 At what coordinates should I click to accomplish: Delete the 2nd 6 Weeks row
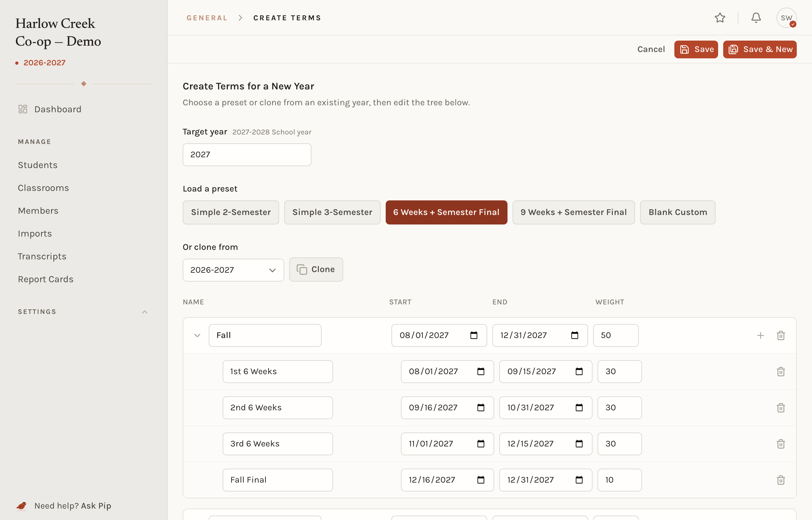(781, 407)
